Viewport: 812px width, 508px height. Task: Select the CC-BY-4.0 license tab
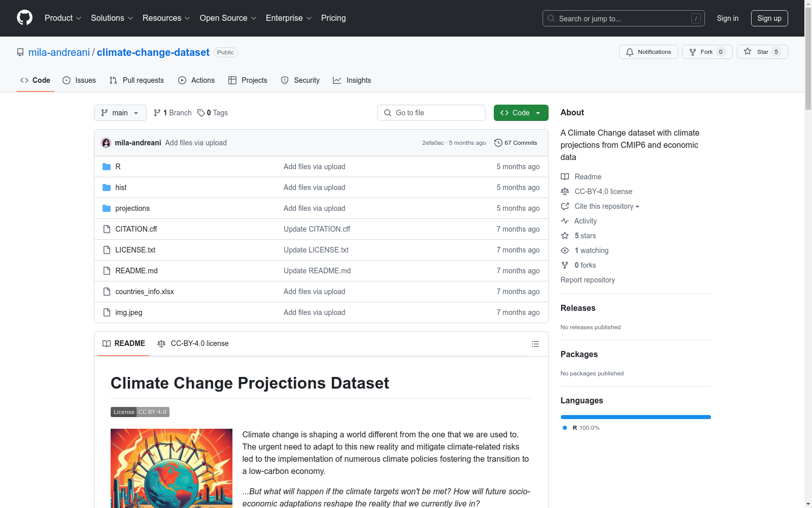click(193, 344)
